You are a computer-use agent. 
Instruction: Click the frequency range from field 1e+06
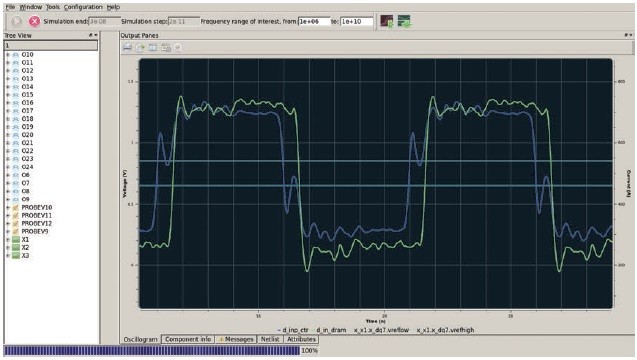pos(314,21)
